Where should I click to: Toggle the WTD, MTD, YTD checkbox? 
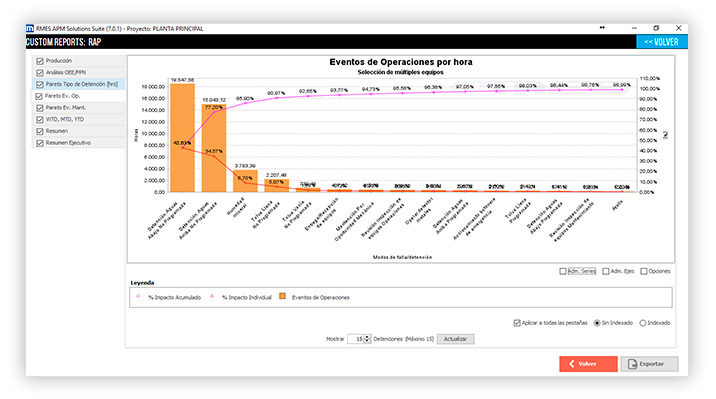coord(40,120)
